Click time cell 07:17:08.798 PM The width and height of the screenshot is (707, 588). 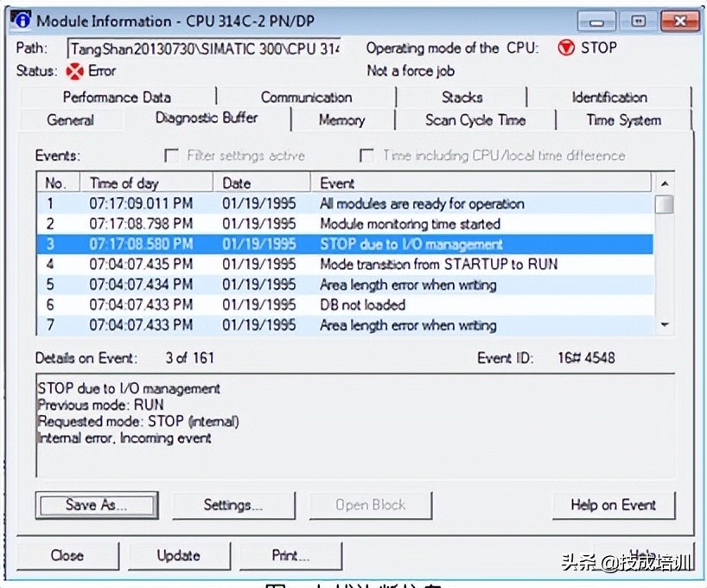click(x=141, y=224)
